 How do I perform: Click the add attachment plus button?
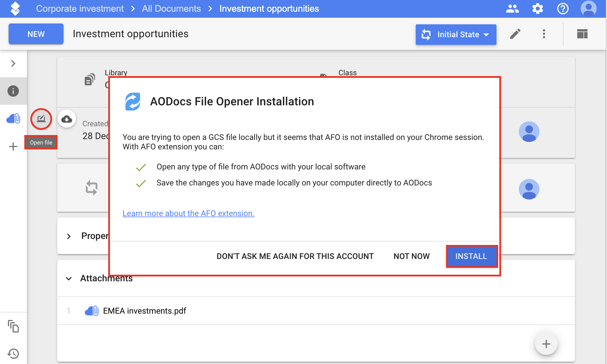click(546, 344)
